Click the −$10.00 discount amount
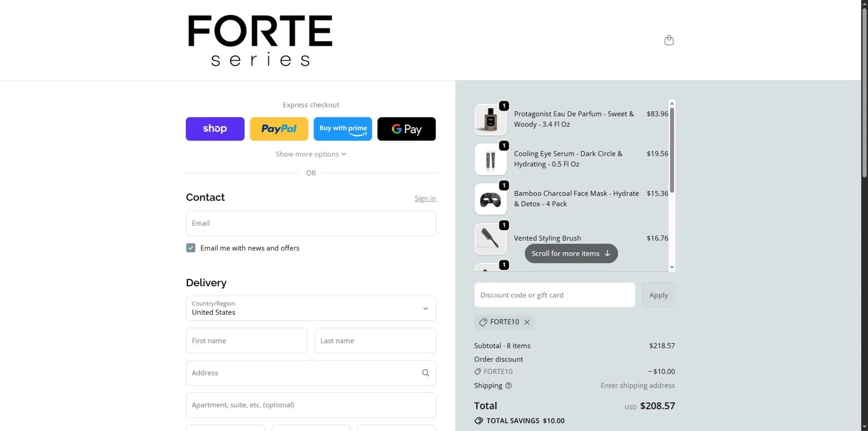Image resolution: width=868 pixels, height=431 pixels. click(661, 372)
